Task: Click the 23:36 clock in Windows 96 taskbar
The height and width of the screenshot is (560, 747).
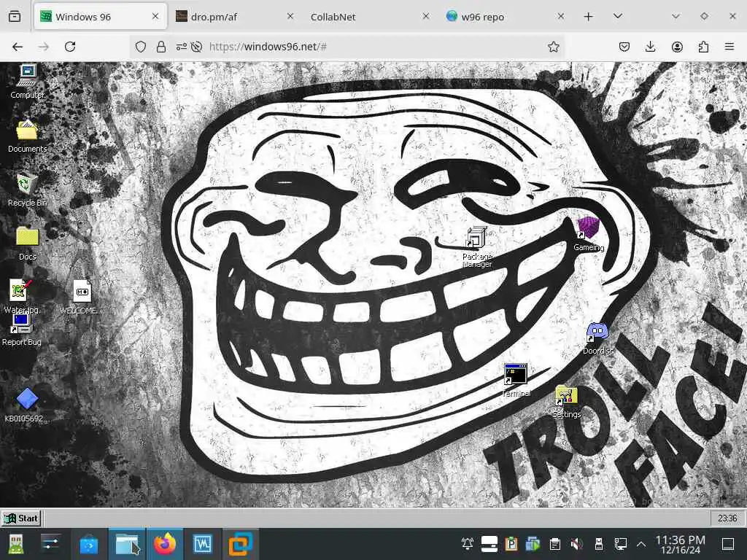Action: pyautogui.click(x=727, y=518)
